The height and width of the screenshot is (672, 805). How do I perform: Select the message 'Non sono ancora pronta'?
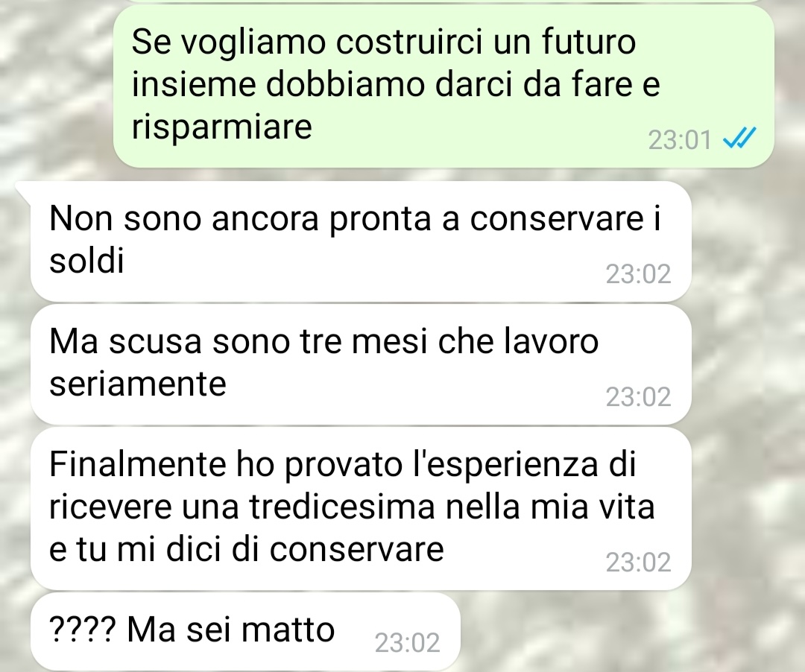tap(361, 241)
